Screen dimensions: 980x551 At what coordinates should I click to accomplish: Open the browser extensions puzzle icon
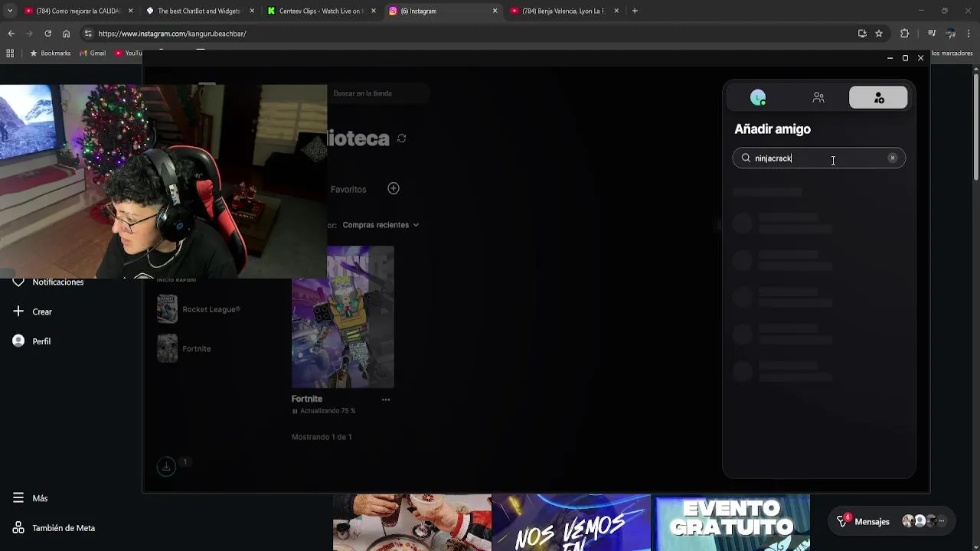pyautogui.click(x=905, y=34)
